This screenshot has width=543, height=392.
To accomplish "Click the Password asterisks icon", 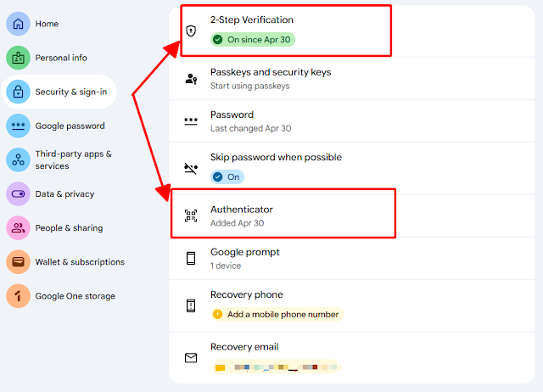I will point(191,121).
